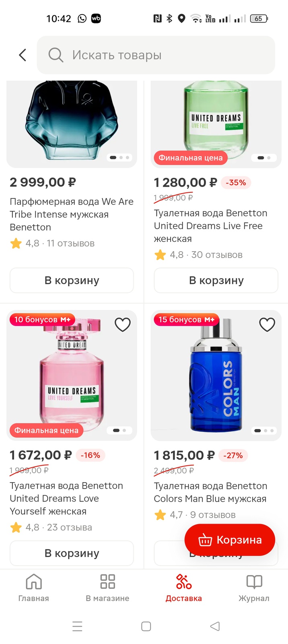Toggle heart on Colors Man Blue product

[x=267, y=324]
